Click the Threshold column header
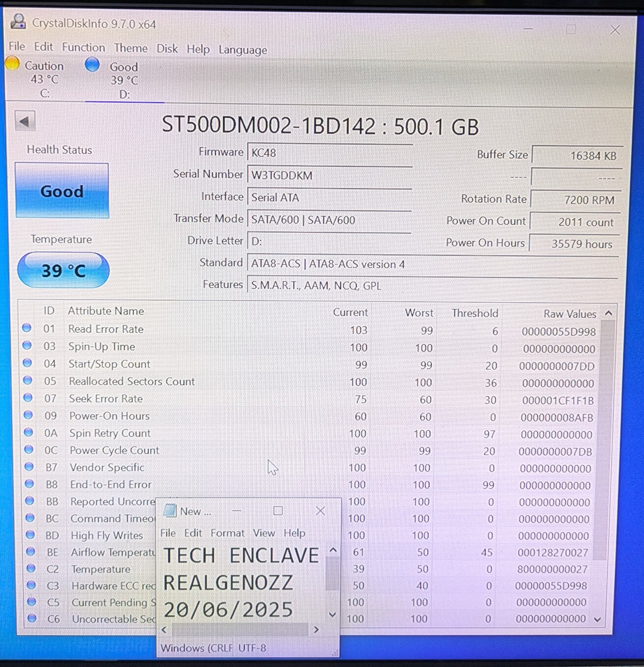Viewport: 644px width, 667px height. click(x=475, y=313)
